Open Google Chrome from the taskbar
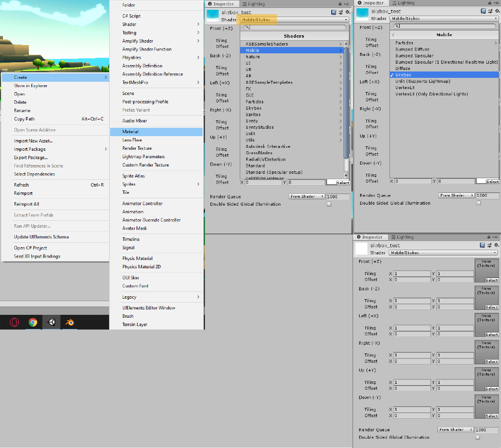The height and width of the screenshot is (448, 501). pos(33,322)
